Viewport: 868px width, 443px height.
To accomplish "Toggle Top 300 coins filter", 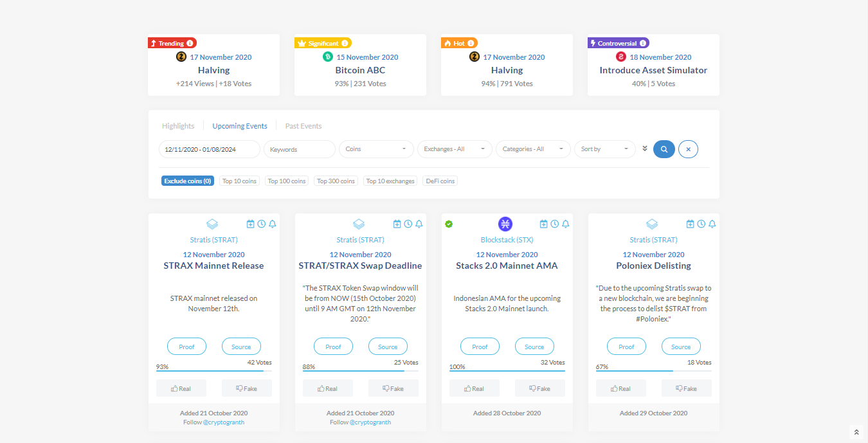I will (336, 181).
